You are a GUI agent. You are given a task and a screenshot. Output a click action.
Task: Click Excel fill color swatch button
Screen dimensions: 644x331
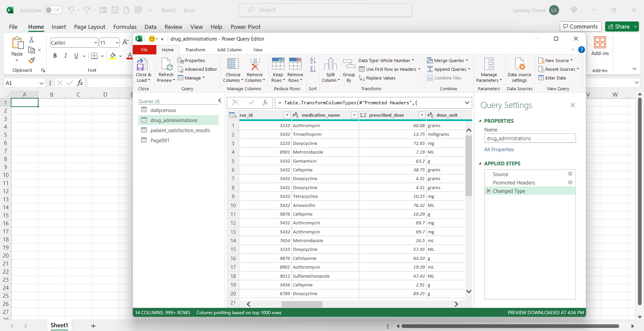tap(113, 56)
